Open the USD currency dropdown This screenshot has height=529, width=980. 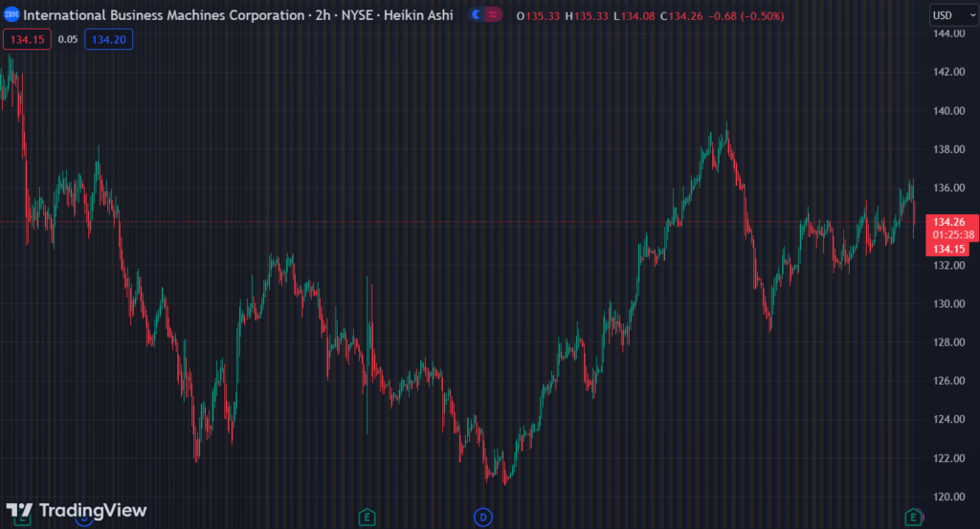953,15
